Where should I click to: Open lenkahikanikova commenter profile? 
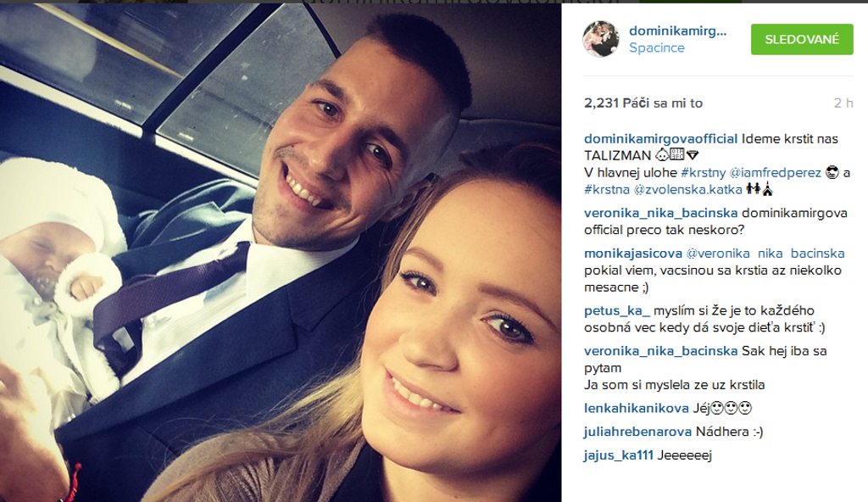(x=636, y=409)
